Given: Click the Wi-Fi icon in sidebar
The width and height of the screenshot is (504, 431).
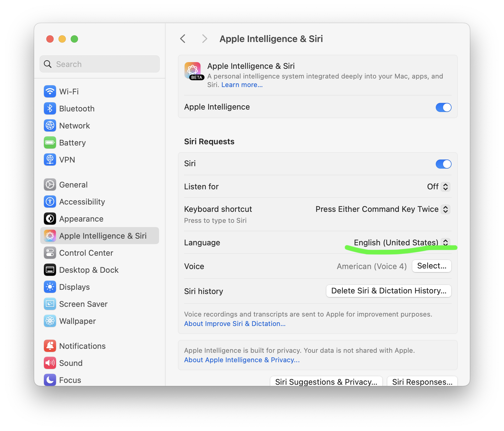Looking at the screenshot, I should [x=50, y=91].
